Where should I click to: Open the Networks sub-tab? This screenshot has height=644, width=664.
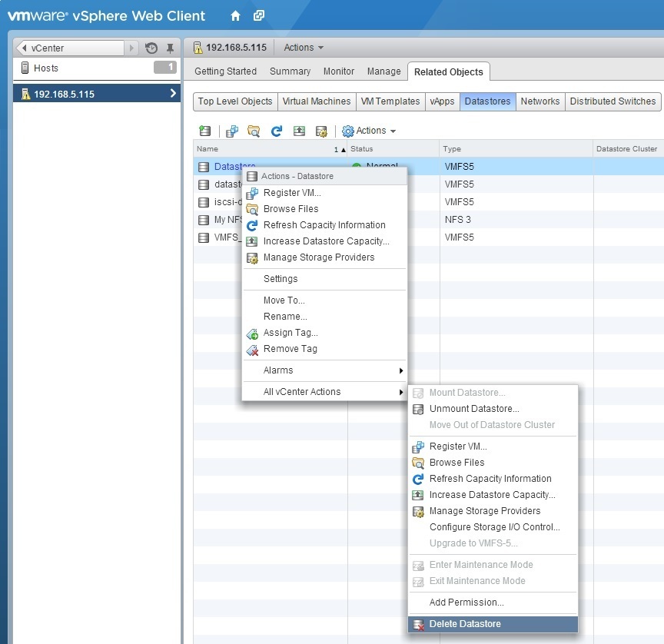click(540, 101)
